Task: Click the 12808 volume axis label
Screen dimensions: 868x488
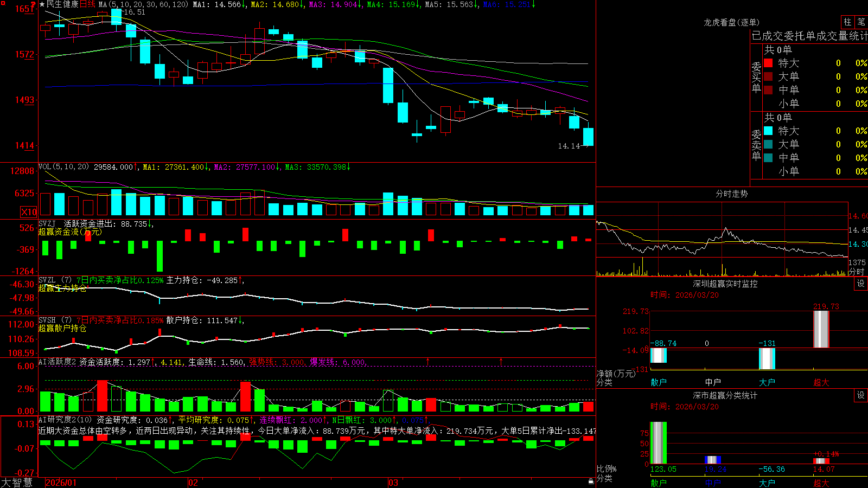Action: click(x=22, y=171)
